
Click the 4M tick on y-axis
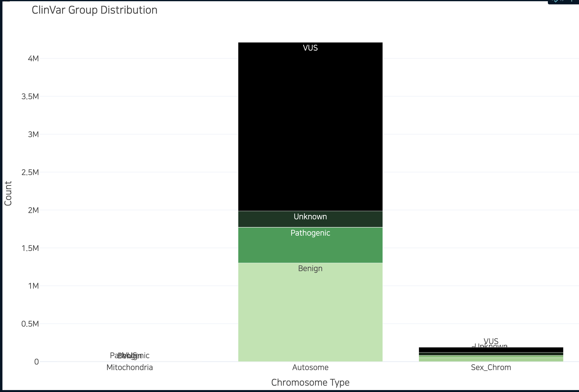(33, 59)
